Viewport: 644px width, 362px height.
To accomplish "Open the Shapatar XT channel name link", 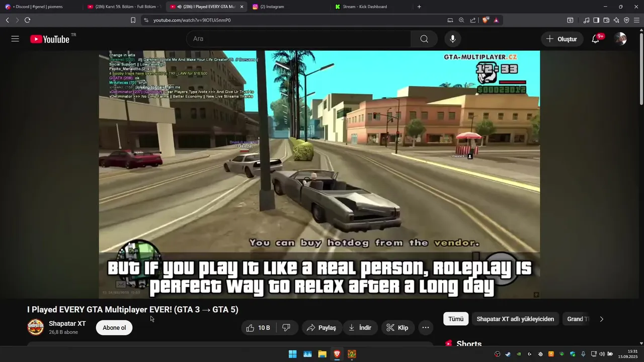I will pyautogui.click(x=67, y=323).
